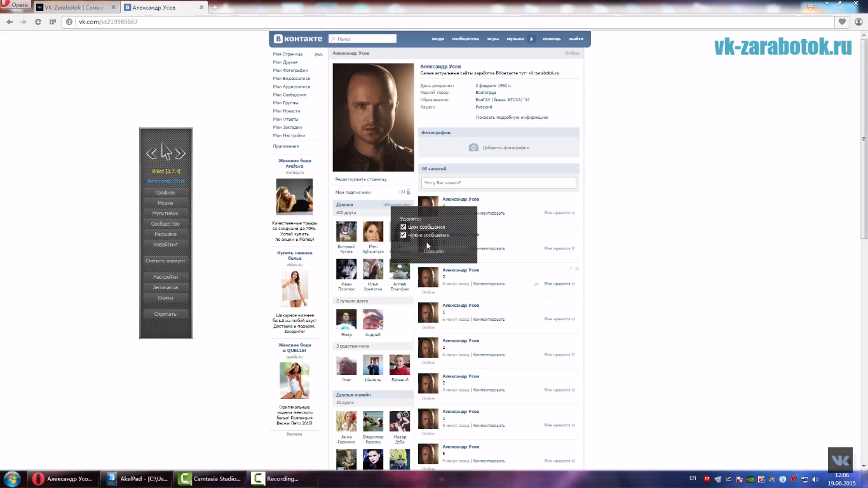This screenshot has width=868, height=488.
Task: Click the 'Что у Вас нового?' field
Action: 499,183
